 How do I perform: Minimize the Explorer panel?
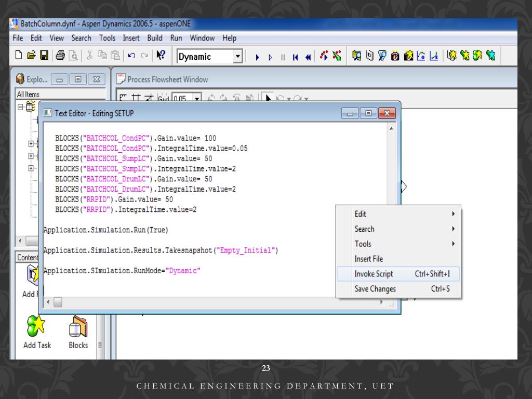tap(59, 79)
